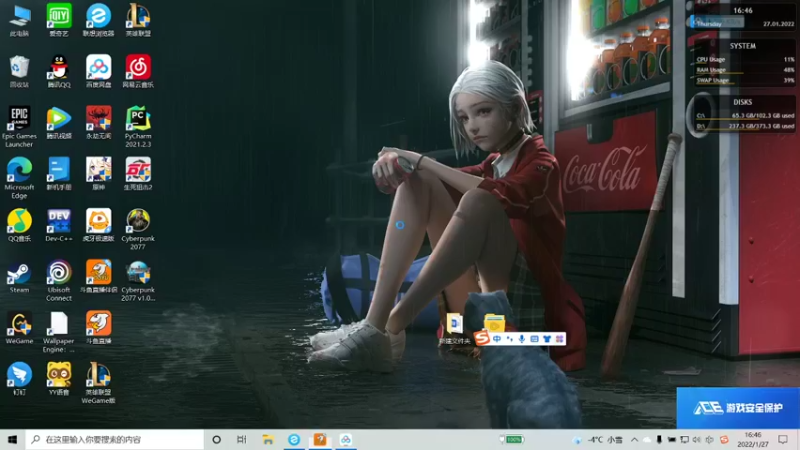The image size is (800, 450).
Task: Click the Sogou tray icon near the clock
Action: click(x=724, y=439)
